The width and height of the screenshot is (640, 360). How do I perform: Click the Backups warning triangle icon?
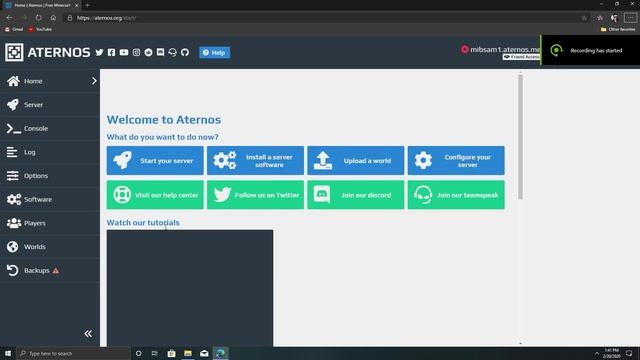(x=56, y=271)
